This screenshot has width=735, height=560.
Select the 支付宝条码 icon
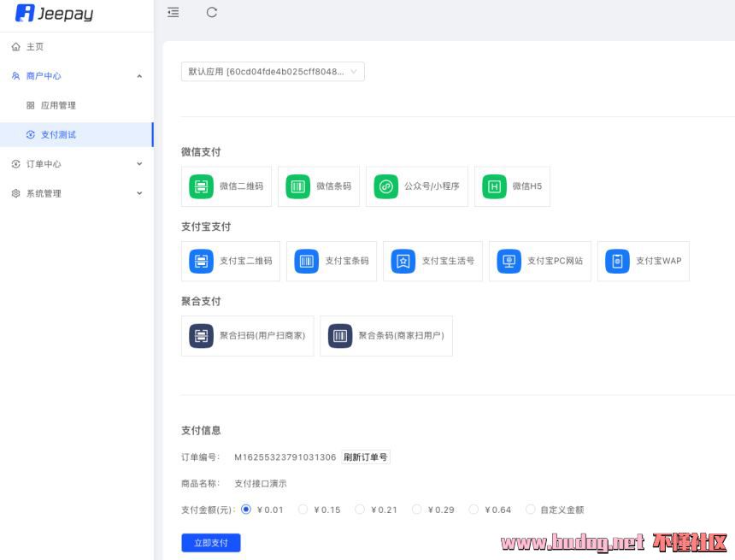[307, 262]
